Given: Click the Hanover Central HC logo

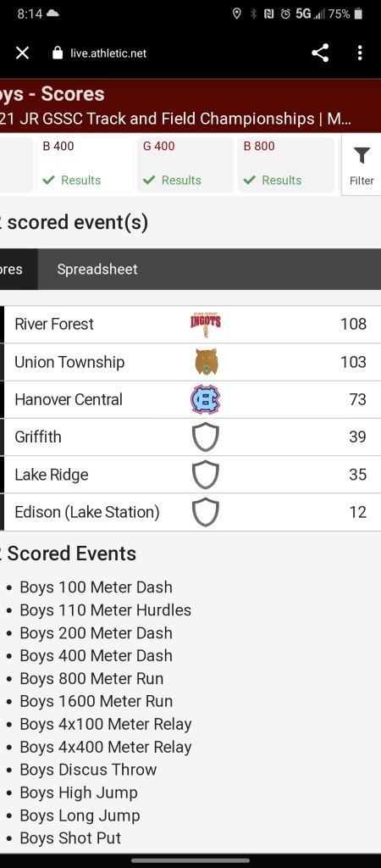Looking at the screenshot, I should (x=205, y=400).
